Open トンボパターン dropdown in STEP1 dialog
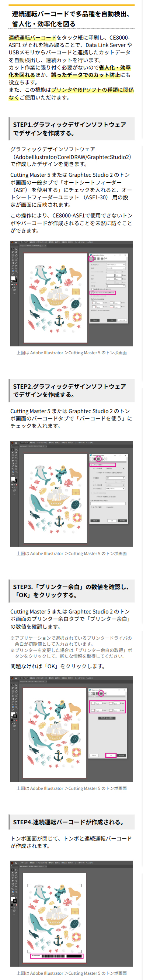 116,264
